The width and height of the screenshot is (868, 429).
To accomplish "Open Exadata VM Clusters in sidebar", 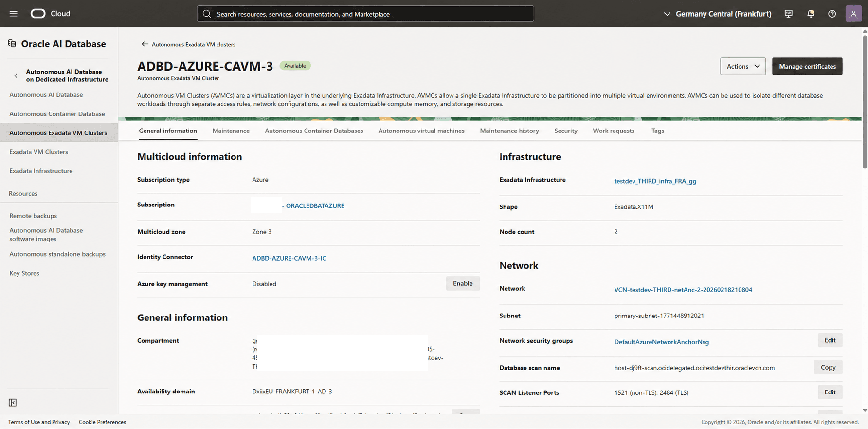I will [x=38, y=152].
